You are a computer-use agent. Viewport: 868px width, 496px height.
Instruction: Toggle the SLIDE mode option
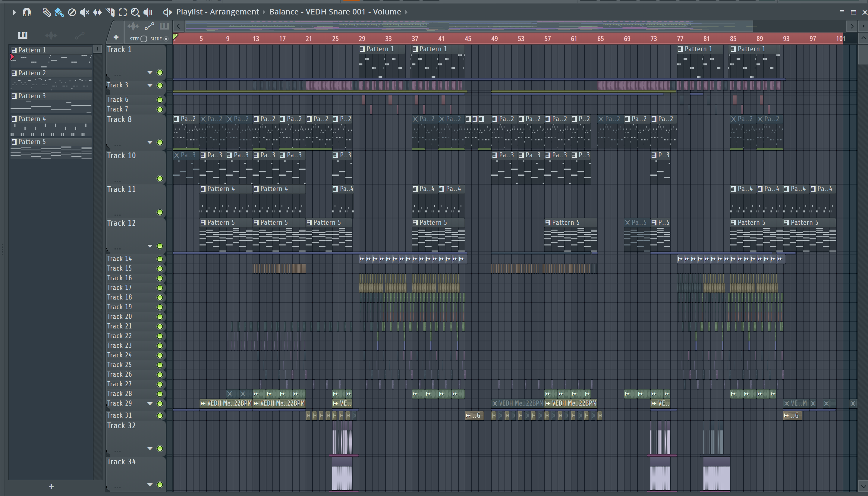(x=166, y=39)
